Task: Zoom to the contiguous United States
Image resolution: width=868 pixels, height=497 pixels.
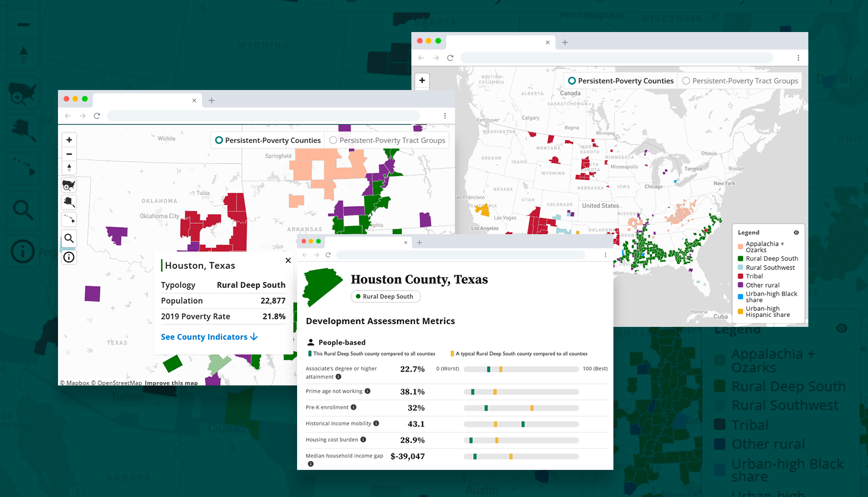Action: 69,185
